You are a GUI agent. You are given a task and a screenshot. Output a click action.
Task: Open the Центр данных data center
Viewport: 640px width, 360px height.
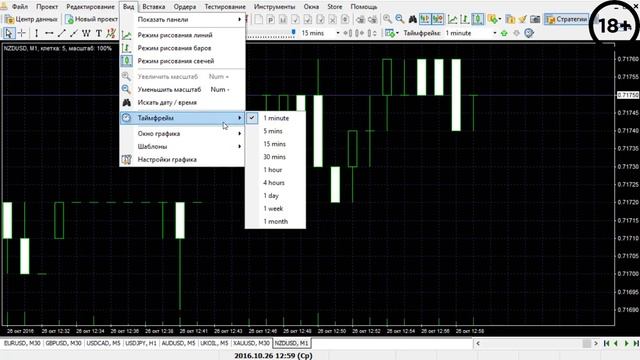[31, 19]
